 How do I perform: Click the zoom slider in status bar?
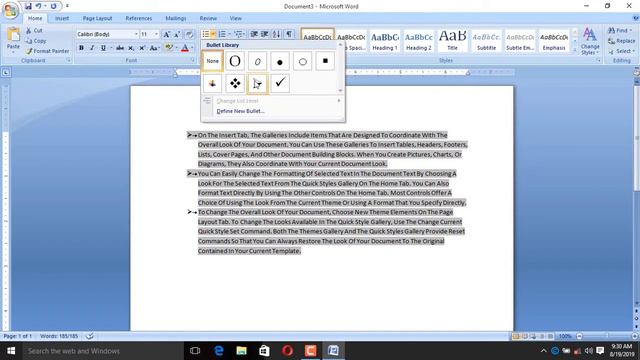click(x=607, y=336)
